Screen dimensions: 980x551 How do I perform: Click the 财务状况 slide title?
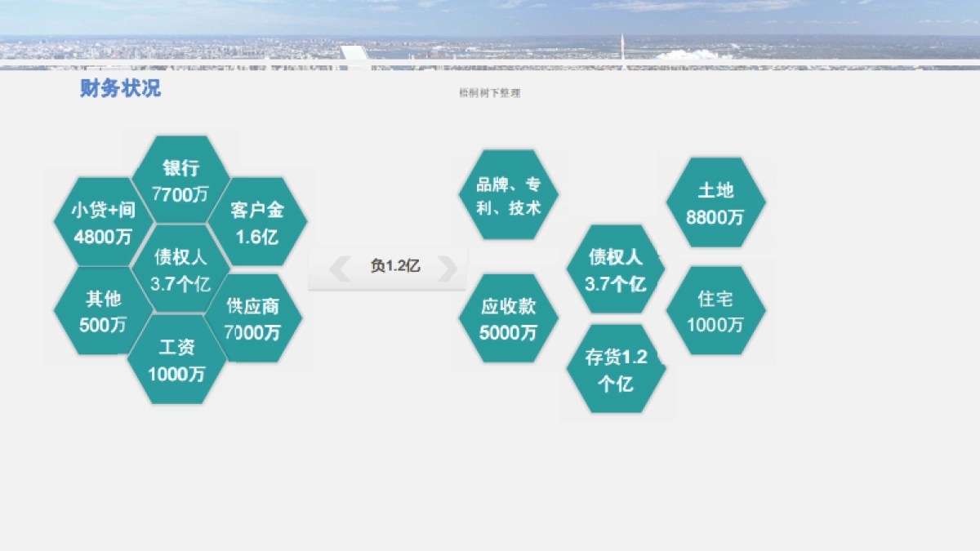119,89
